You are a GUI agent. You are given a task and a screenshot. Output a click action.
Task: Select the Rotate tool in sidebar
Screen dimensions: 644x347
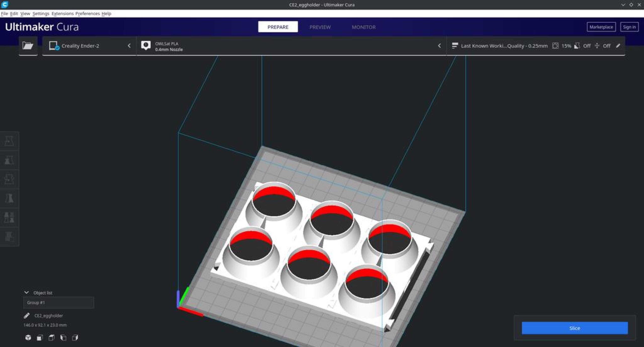point(9,179)
